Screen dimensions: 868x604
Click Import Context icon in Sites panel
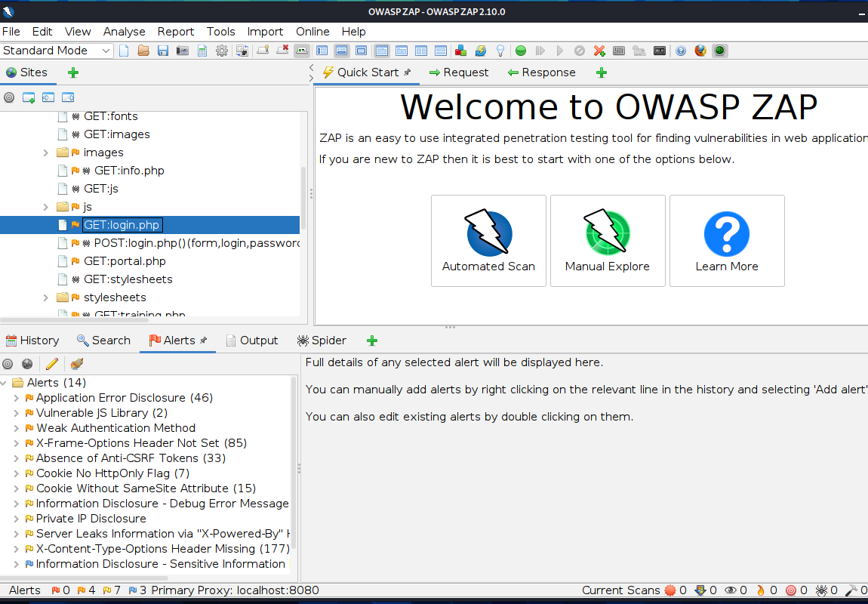pos(48,97)
